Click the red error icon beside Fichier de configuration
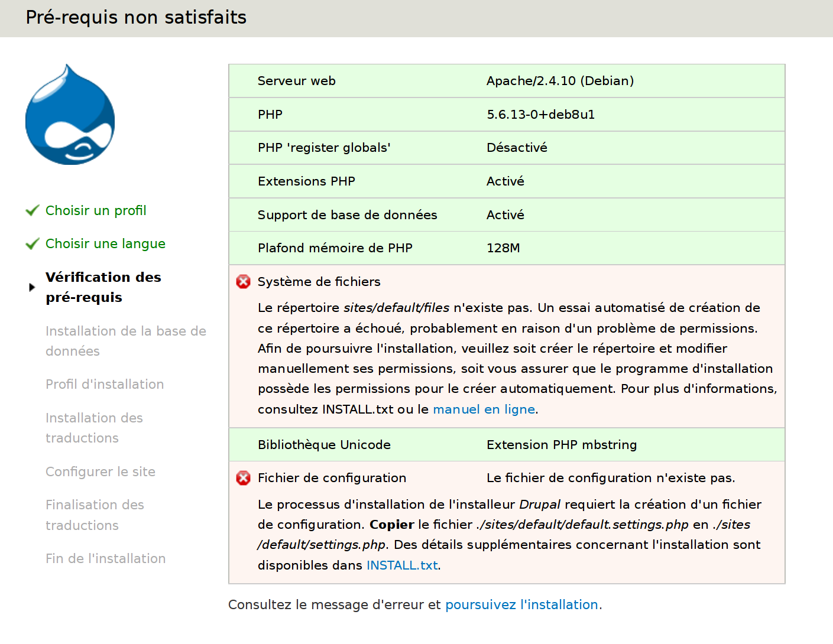The height and width of the screenshot is (644, 833). pos(243,478)
